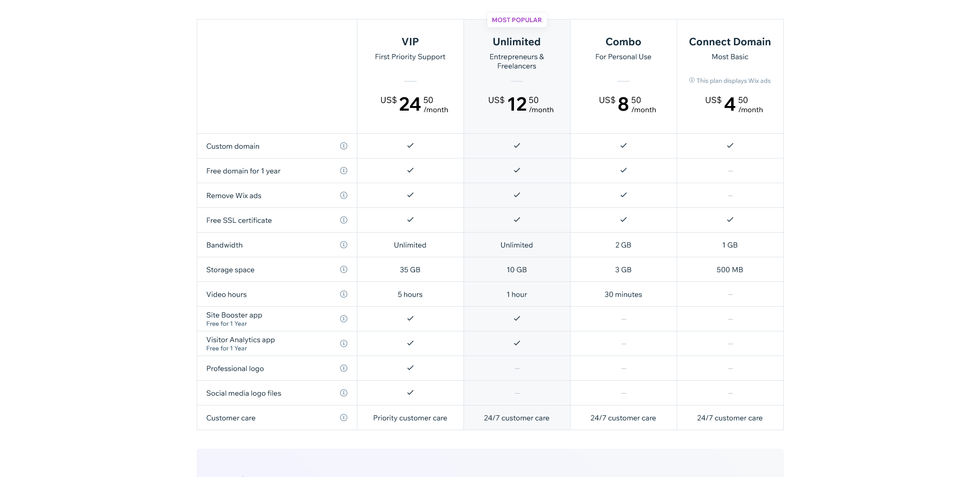Select the Unlimited plan heading
Image resolution: width=980 pixels, height=477 pixels.
pos(517,42)
